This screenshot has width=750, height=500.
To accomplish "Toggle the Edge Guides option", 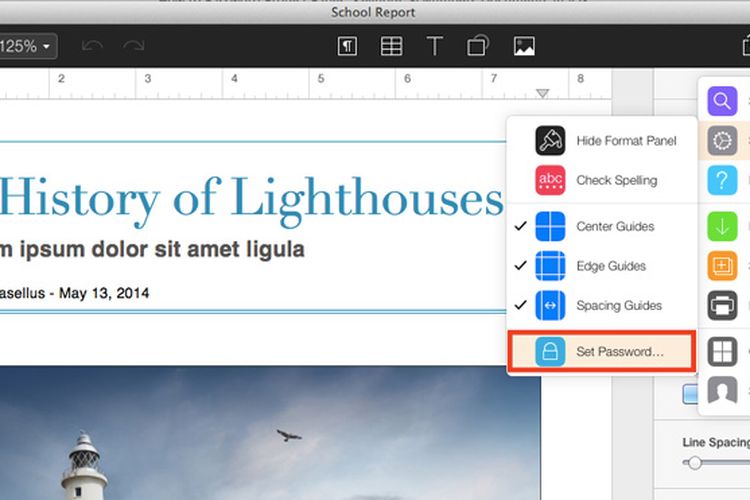I will coord(602,266).
